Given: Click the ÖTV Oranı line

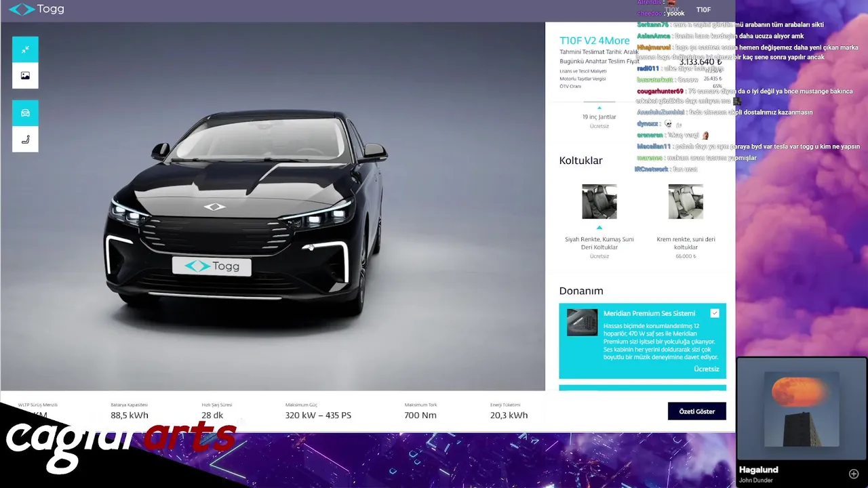Looking at the screenshot, I should click(x=570, y=86).
